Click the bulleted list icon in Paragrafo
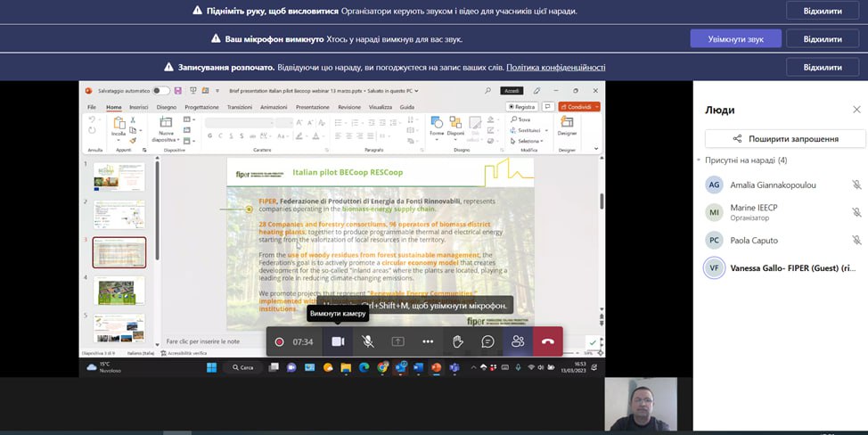 pos(338,122)
